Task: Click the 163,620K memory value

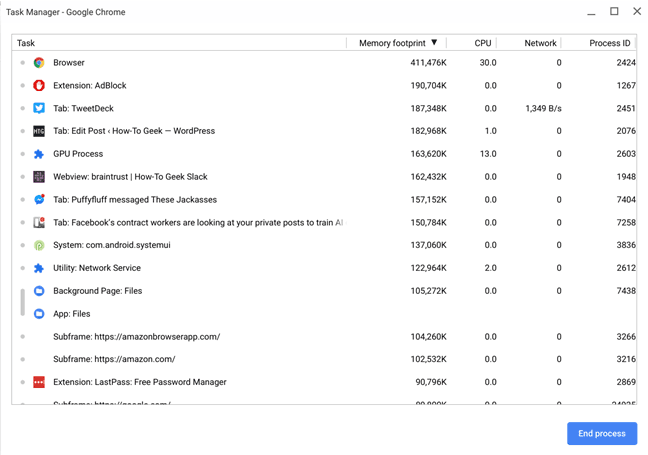Action: [428, 154]
